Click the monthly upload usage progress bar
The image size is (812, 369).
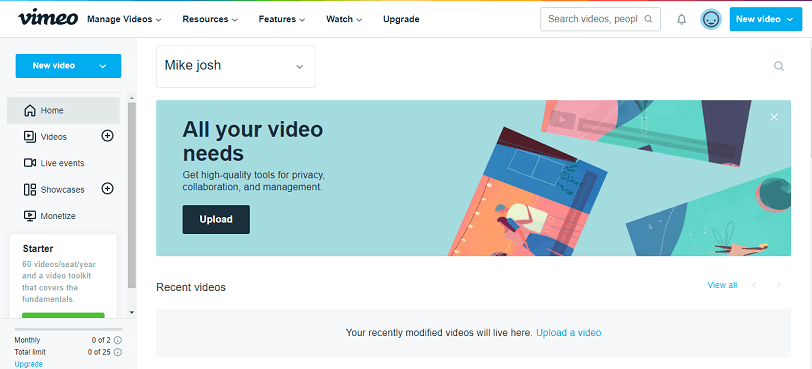click(x=68, y=329)
